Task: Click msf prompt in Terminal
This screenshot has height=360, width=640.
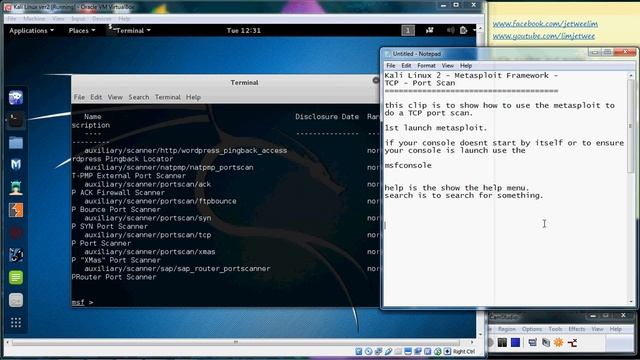Action: tap(82, 302)
